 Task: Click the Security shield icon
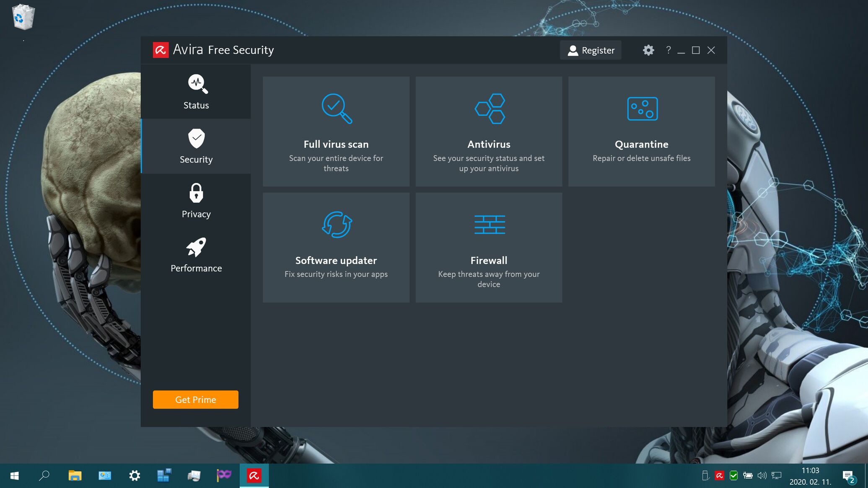[x=197, y=138]
